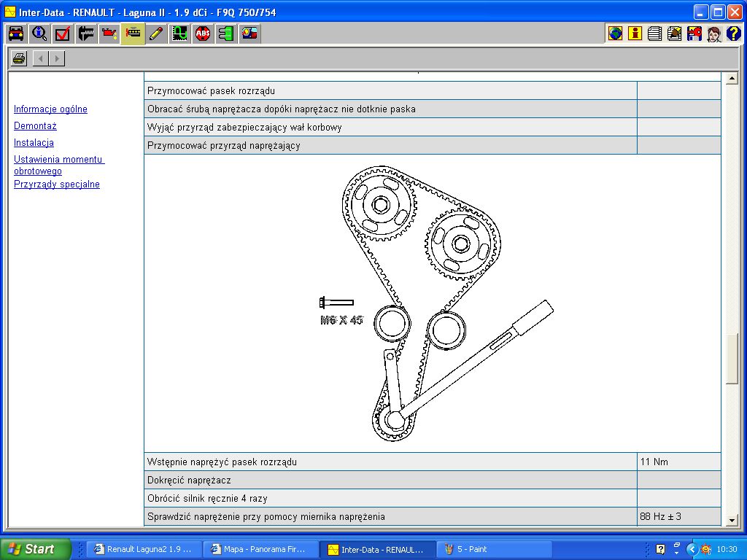
Task: Click scrollbar up arrow
Action: (x=732, y=79)
